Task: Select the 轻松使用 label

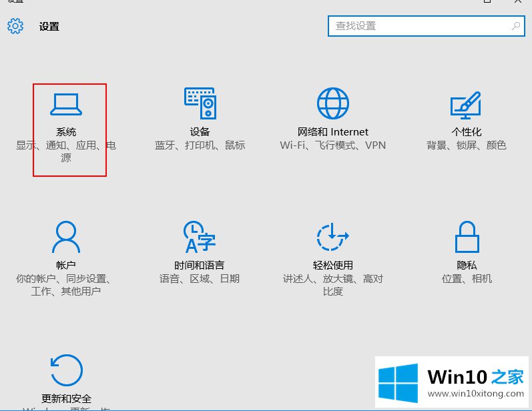Action: point(333,265)
